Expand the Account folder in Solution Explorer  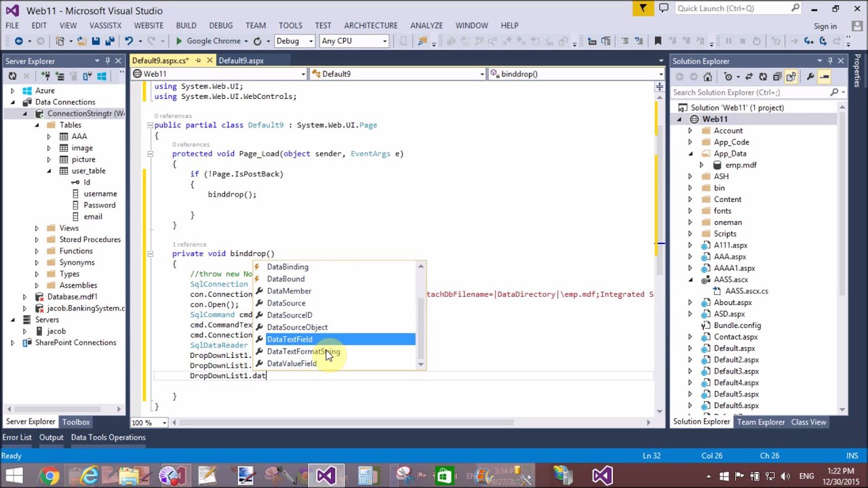(x=690, y=131)
